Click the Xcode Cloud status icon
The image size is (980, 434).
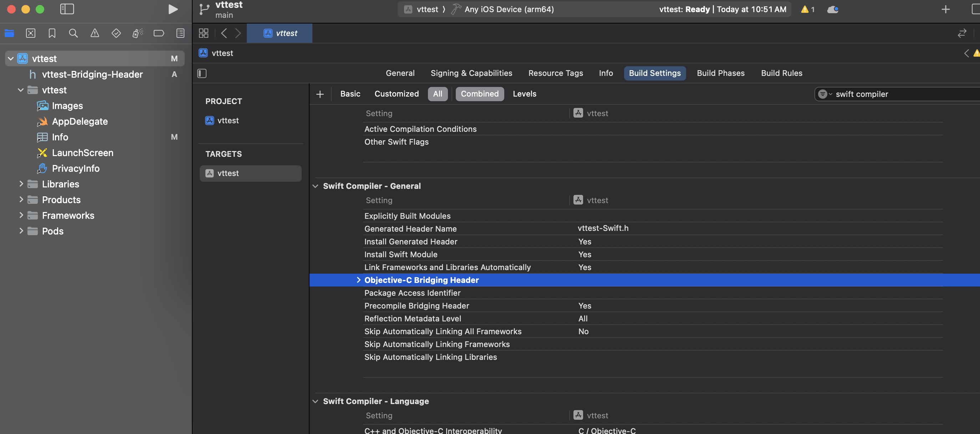pos(833,9)
